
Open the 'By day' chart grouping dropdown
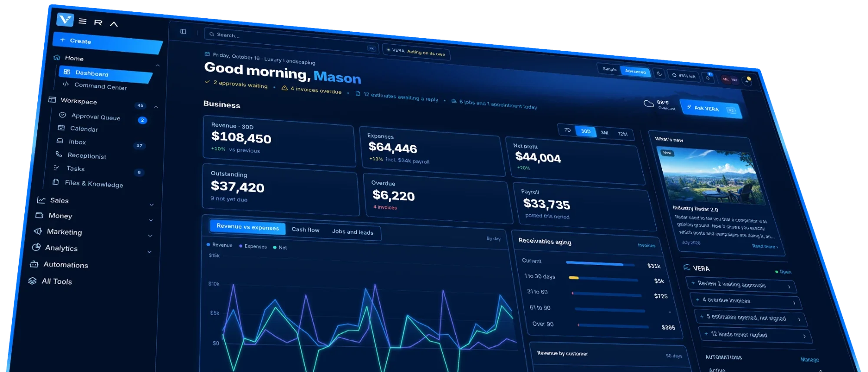point(494,239)
